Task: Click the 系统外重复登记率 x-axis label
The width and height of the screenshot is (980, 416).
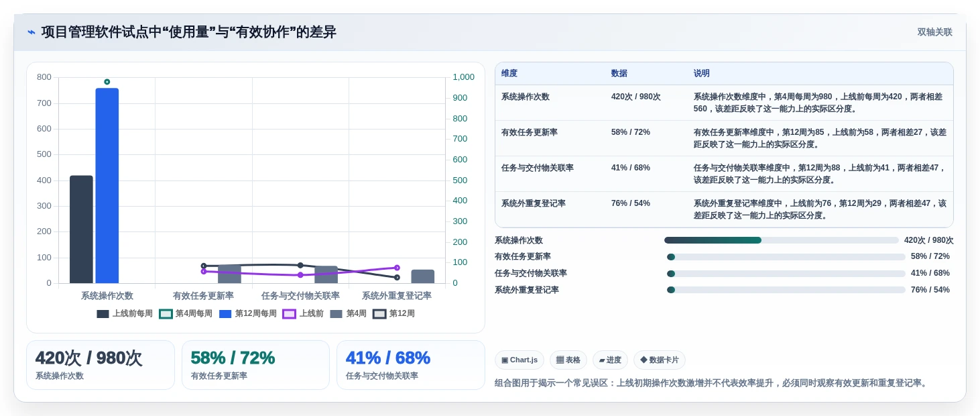Action: pyautogui.click(x=397, y=295)
